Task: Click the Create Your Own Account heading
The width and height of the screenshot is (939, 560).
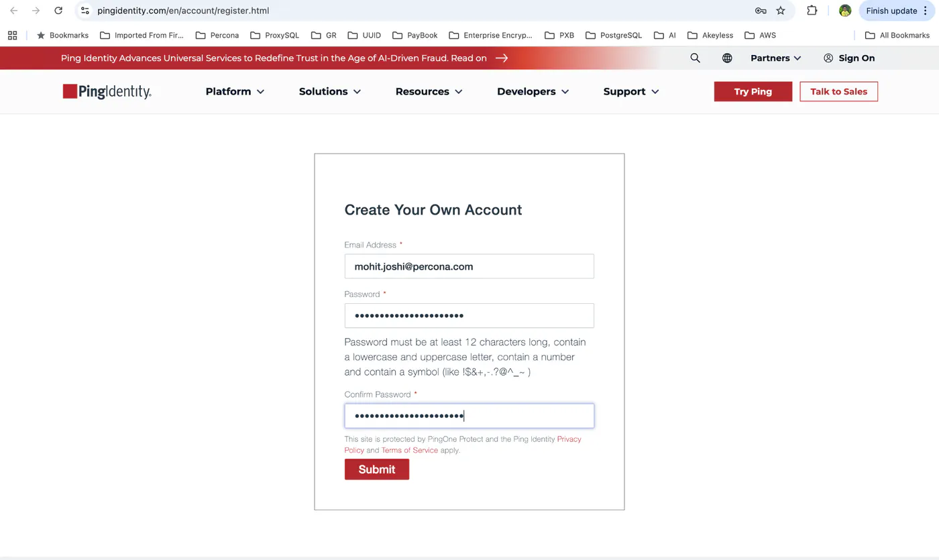Action: pyautogui.click(x=433, y=210)
